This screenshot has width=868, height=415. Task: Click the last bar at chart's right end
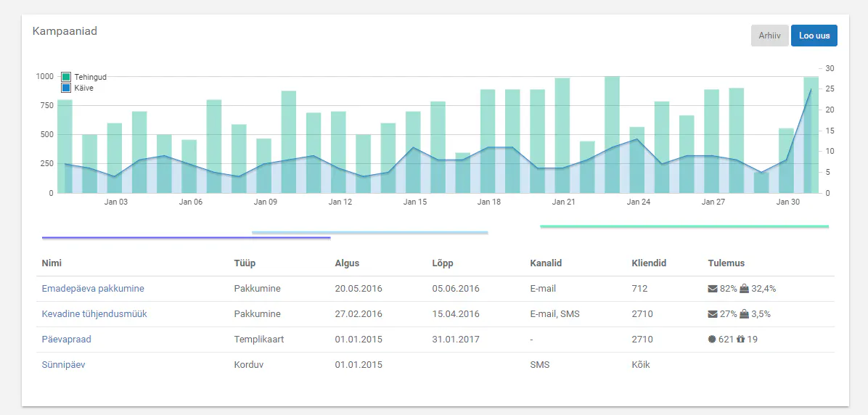tap(811, 135)
